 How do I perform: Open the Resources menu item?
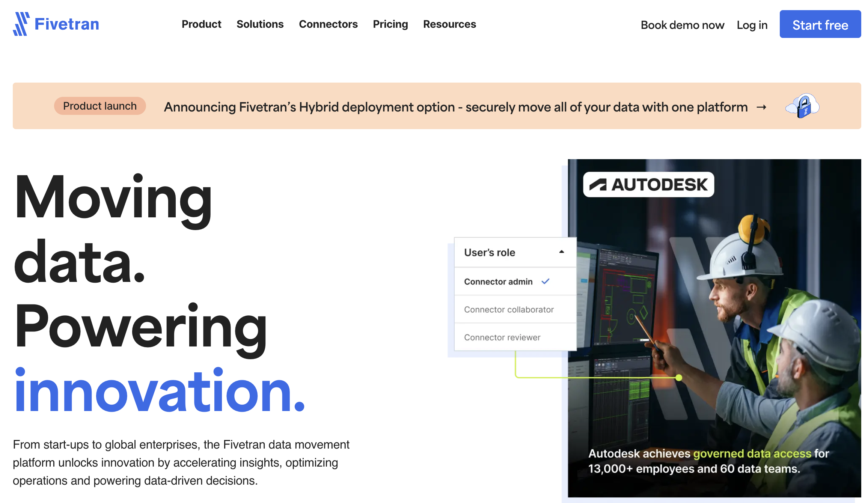(449, 24)
